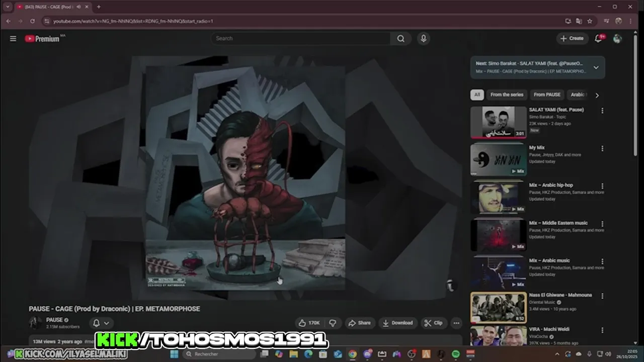Open Mix – Arabic hip-hop thumbnail

[498, 197]
